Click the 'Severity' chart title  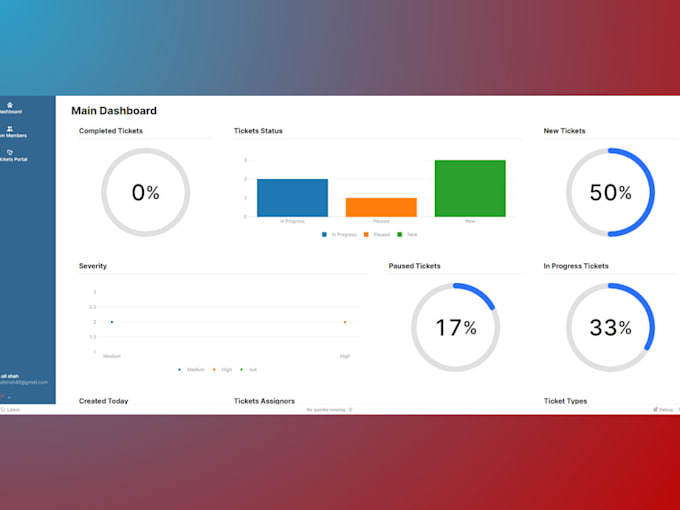(x=93, y=266)
